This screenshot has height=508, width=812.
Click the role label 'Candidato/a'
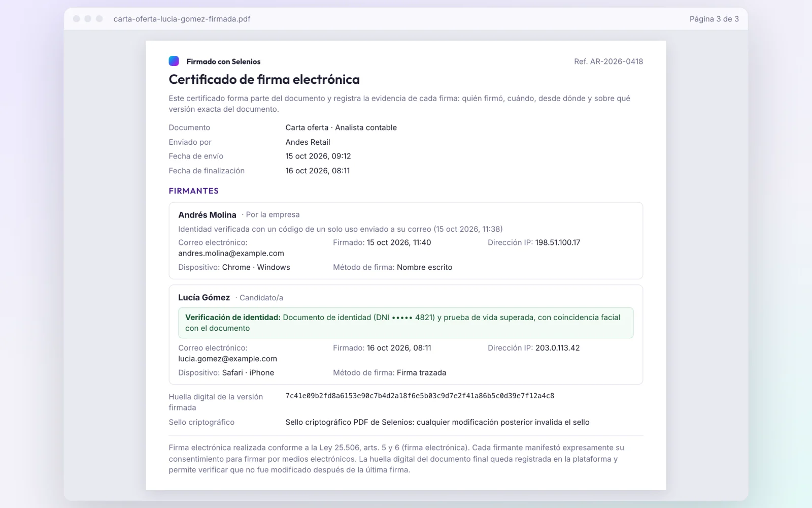click(x=261, y=298)
